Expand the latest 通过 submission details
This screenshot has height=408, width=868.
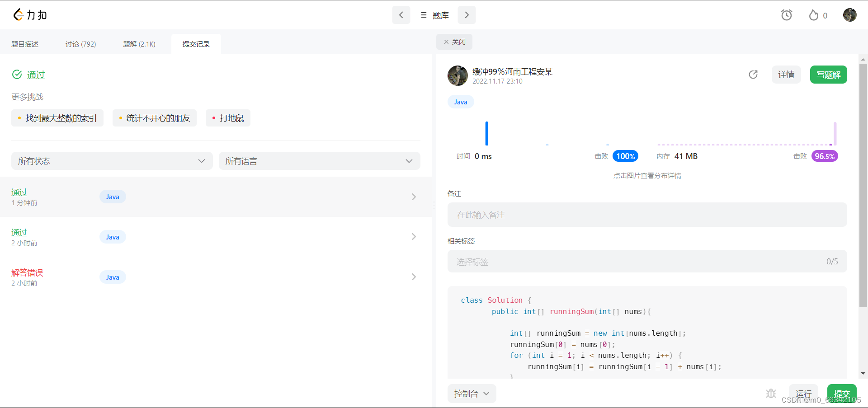(x=413, y=197)
